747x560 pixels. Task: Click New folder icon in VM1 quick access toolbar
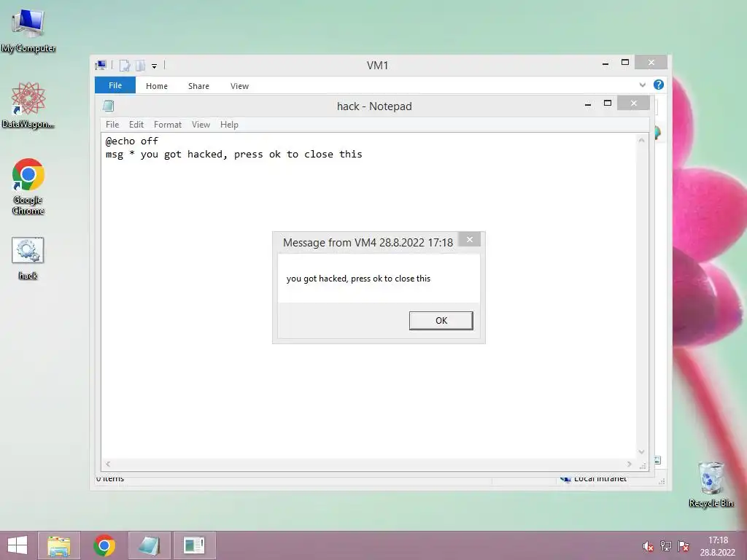[x=140, y=65]
